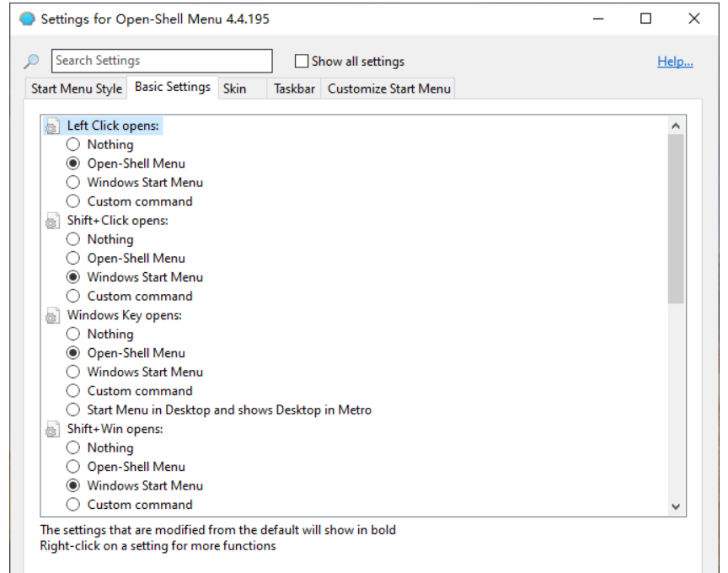The width and height of the screenshot is (728, 573).
Task: Open the Customize Start Menu tab
Action: [389, 88]
